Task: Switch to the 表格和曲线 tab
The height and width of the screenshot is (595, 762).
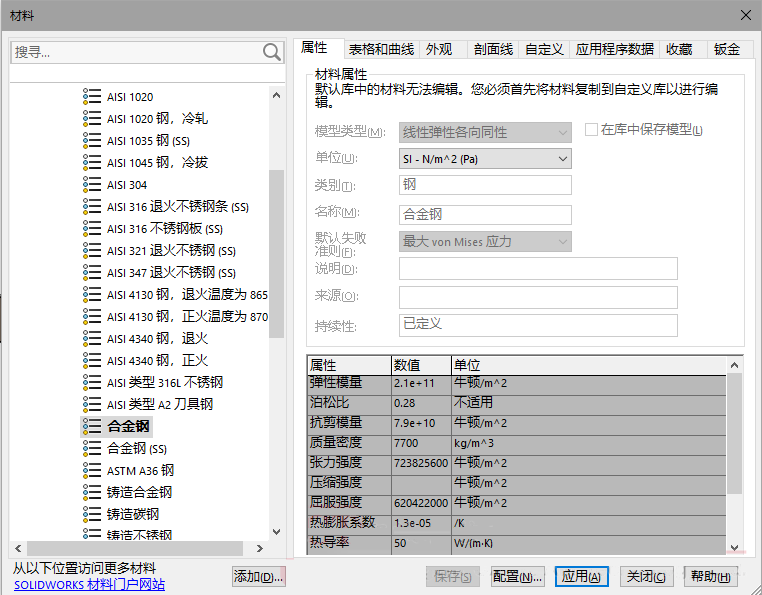Action: click(380, 49)
